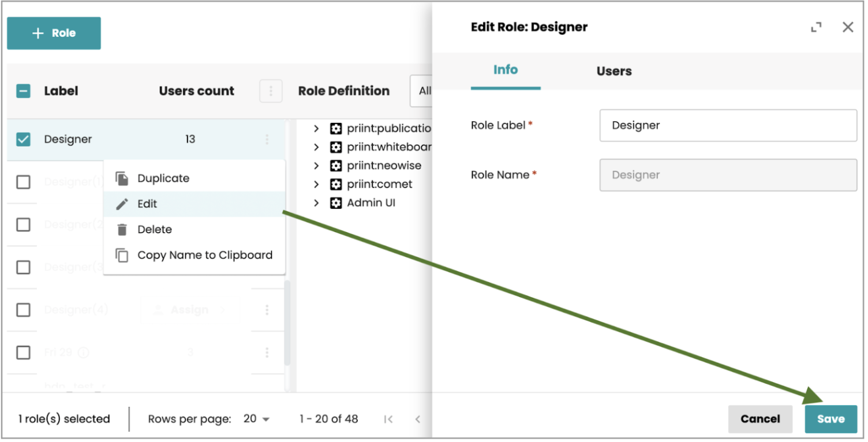Click the pencil Edit icon
868x442 pixels.
click(122, 204)
